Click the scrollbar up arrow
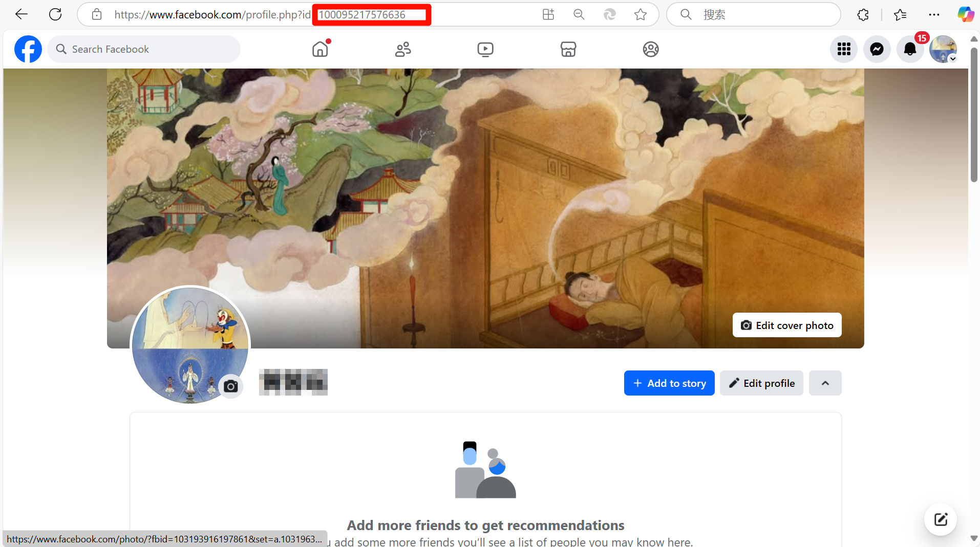This screenshot has width=980, height=547. point(974,39)
